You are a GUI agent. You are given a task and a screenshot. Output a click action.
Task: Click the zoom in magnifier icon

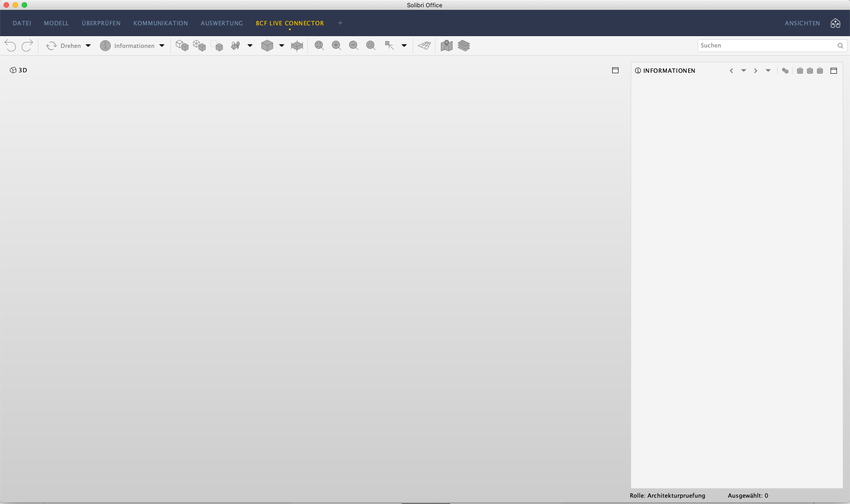point(336,46)
